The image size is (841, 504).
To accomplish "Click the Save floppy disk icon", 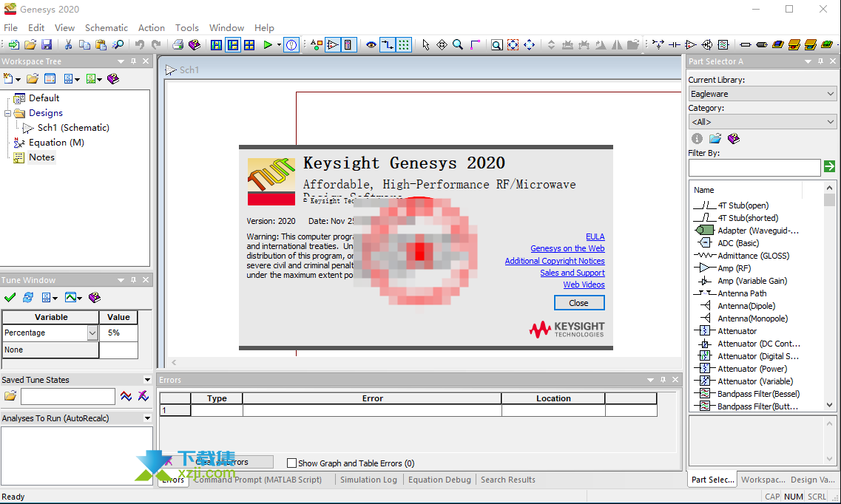I will (x=47, y=45).
